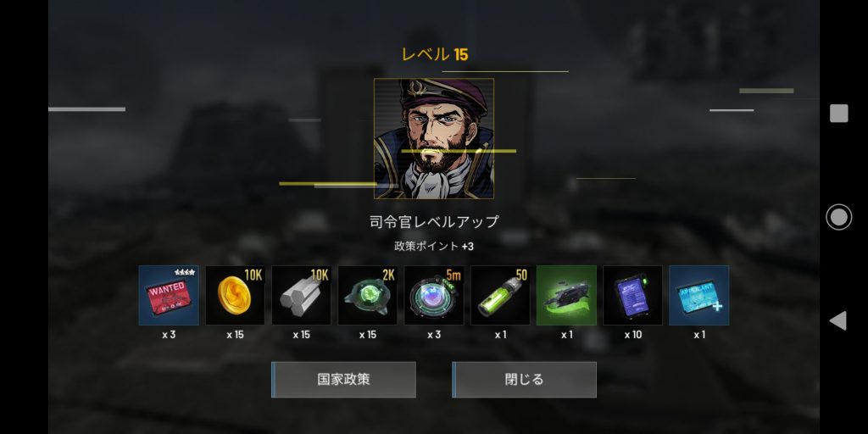
Task: Tap the 司令官レベルアップ title text
Action: [434, 222]
